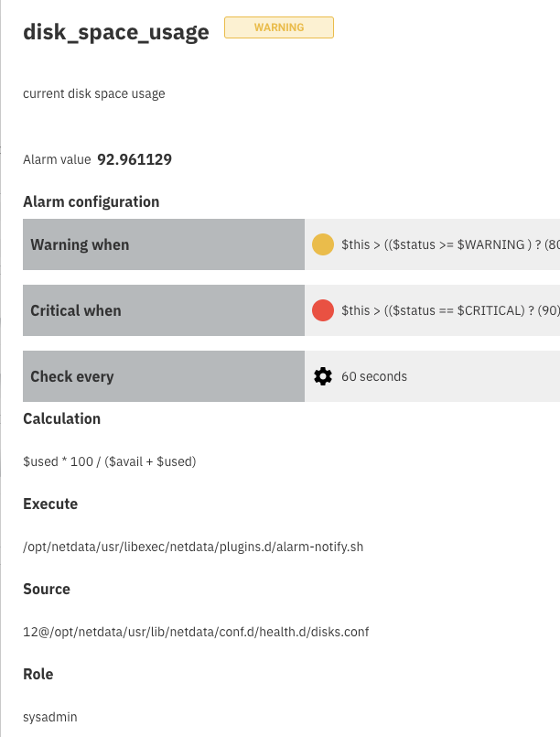Select the Role section heading
Viewport: 560px width, 737px height.
pos(38,674)
